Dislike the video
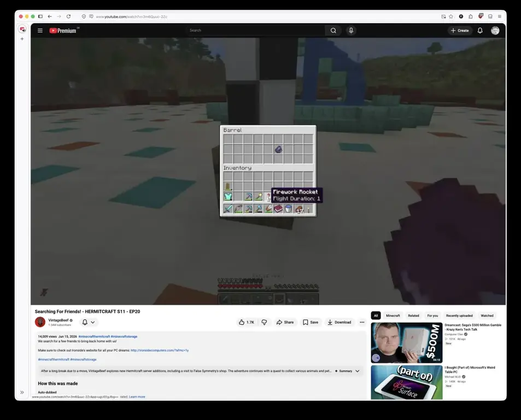 point(264,322)
